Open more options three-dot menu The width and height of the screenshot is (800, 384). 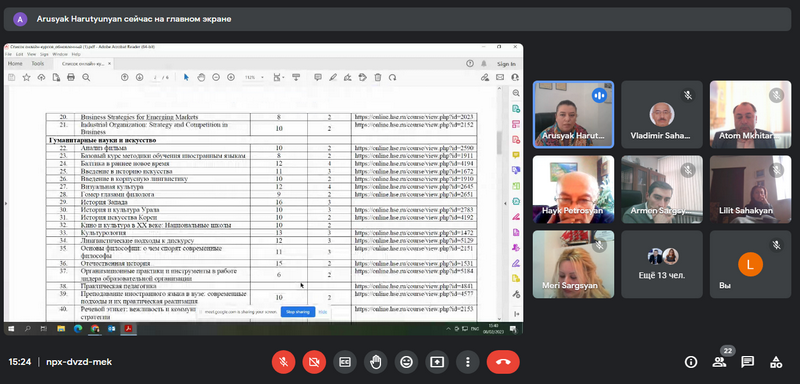point(468,362)
